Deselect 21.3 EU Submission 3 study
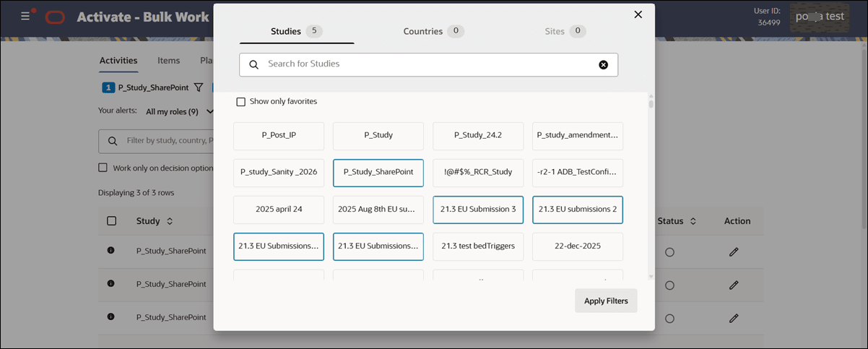868x349 pixels. [x=478, y=210]
